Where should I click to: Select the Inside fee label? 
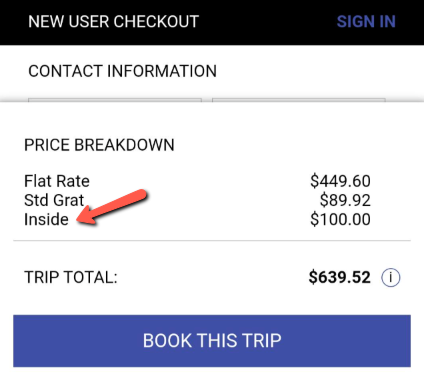[x=46, y=219]
